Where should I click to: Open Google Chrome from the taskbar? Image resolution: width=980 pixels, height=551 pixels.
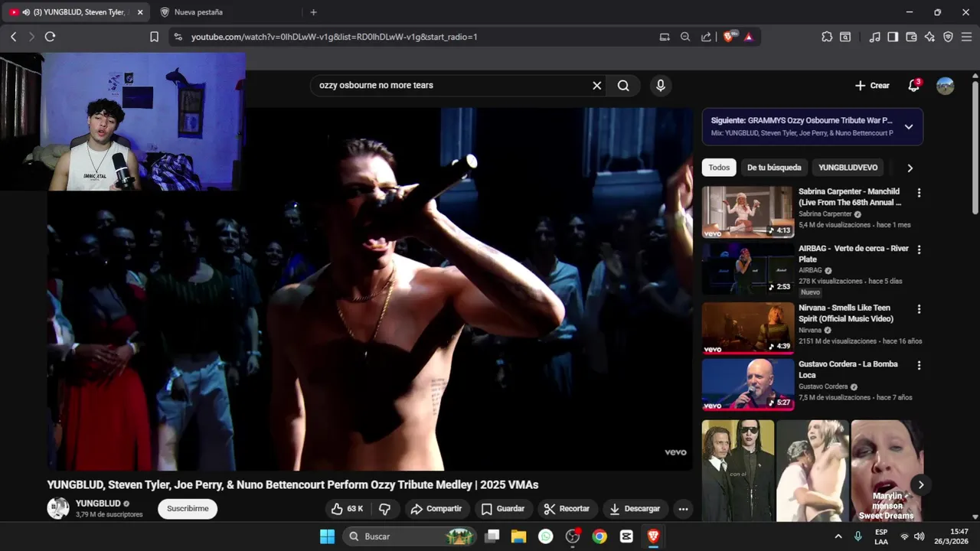click(599, 536)
